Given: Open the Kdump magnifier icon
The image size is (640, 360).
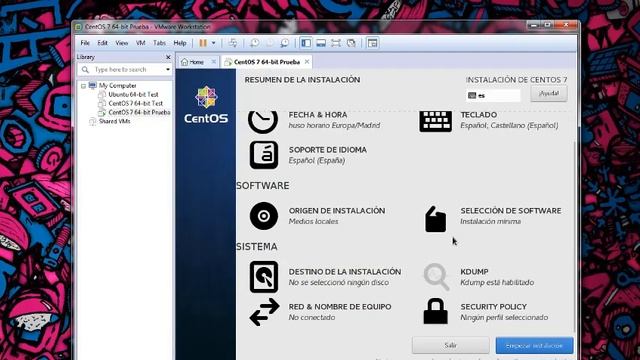Looking at the screenshot, I should point(436,277).
